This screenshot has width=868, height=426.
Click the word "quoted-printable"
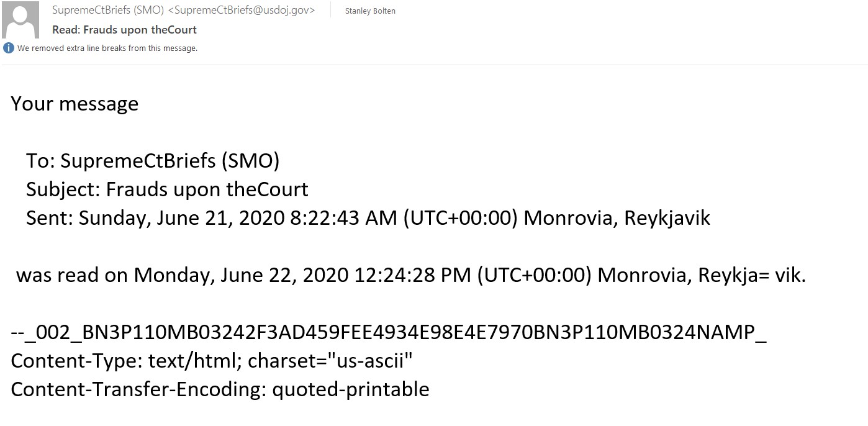click(x=351, y=389)
